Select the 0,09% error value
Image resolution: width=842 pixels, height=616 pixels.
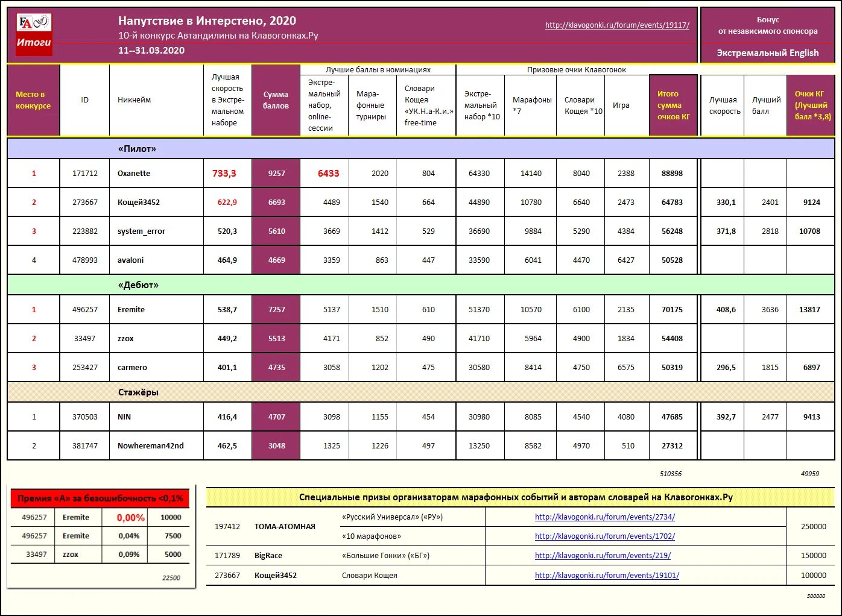point(129,555)
